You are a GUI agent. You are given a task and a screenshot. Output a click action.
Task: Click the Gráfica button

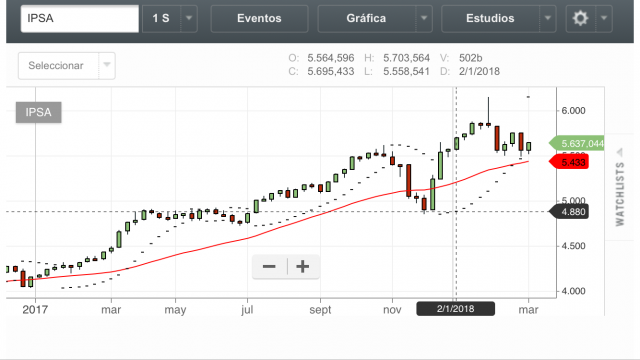tap(366, 18)
